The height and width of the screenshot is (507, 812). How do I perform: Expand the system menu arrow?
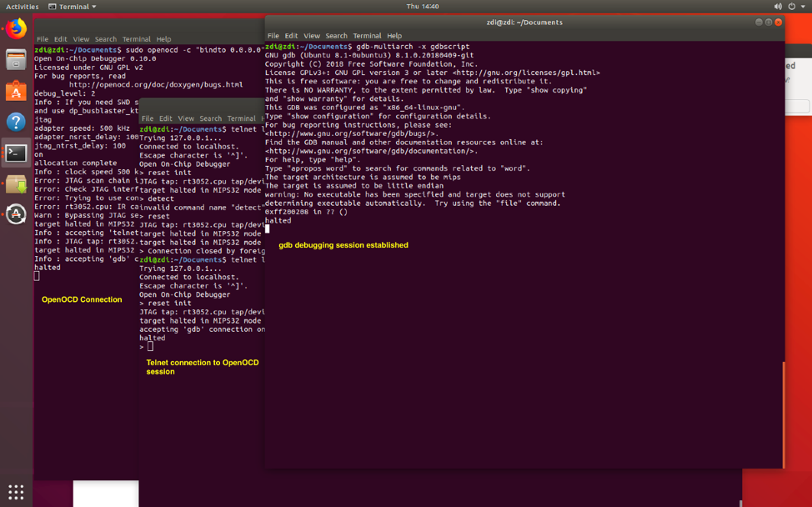[x=803, y=7]
